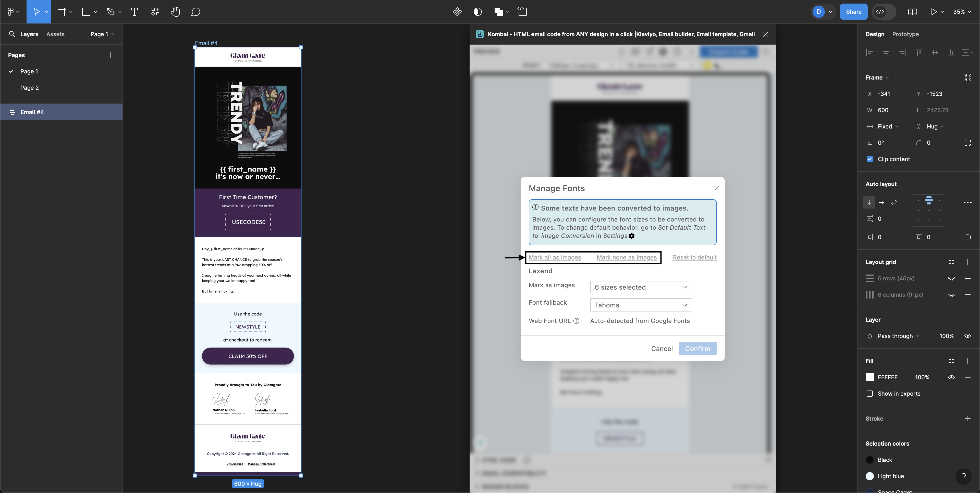
Task: Click Confirm to apply font settings
Action: 697,348
